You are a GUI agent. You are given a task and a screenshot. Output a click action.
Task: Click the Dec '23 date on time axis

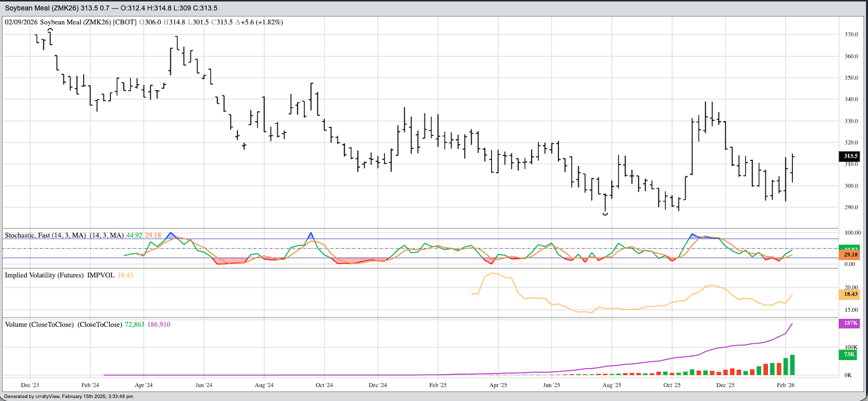click(30, 385)
